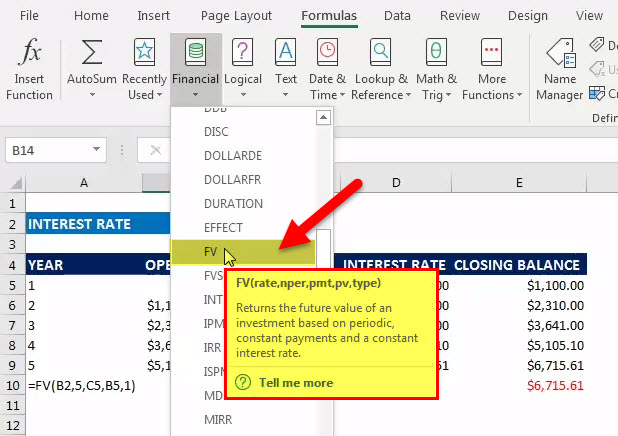The image size is (618, 436).
Task: Open Logical functions menu
Action: 243,69
